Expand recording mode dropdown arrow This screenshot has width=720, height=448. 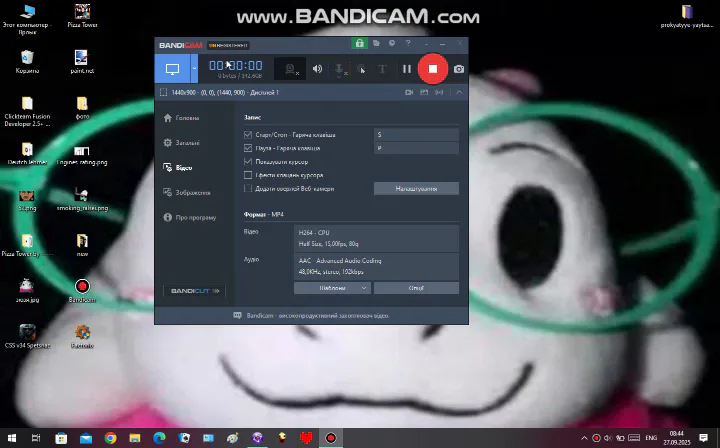pos(194,69)
